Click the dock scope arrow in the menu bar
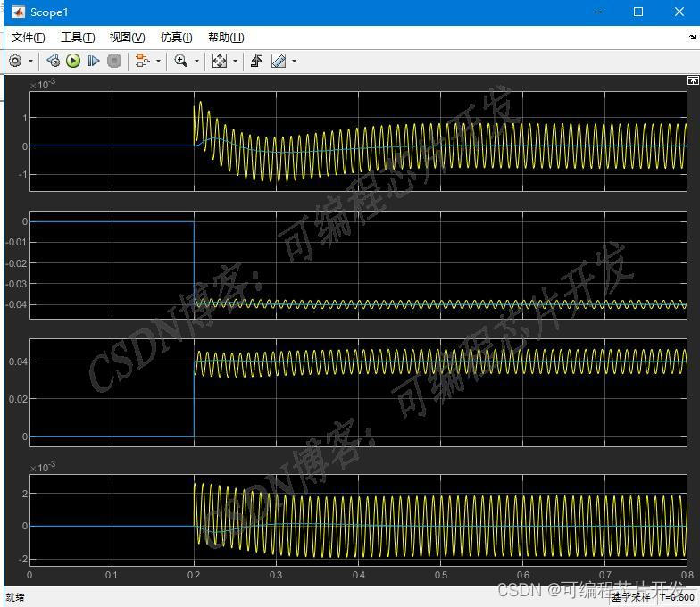The height and width of the screenshot is (607, 700). [x=692, y=37]
